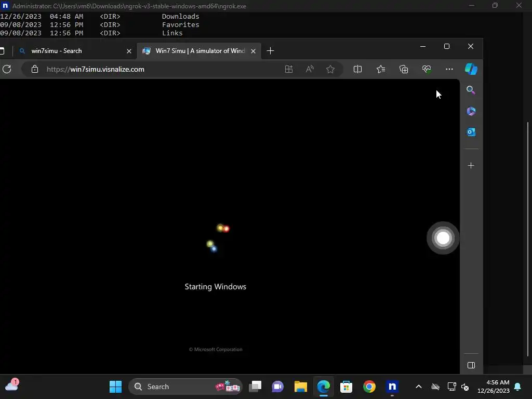Open Copilot in Edge
Viewport: 532px width, 399px height.
pos(471,69)
